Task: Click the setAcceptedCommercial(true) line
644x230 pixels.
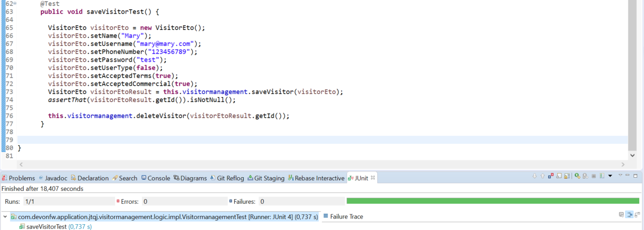Action: [x=123, y=84]
